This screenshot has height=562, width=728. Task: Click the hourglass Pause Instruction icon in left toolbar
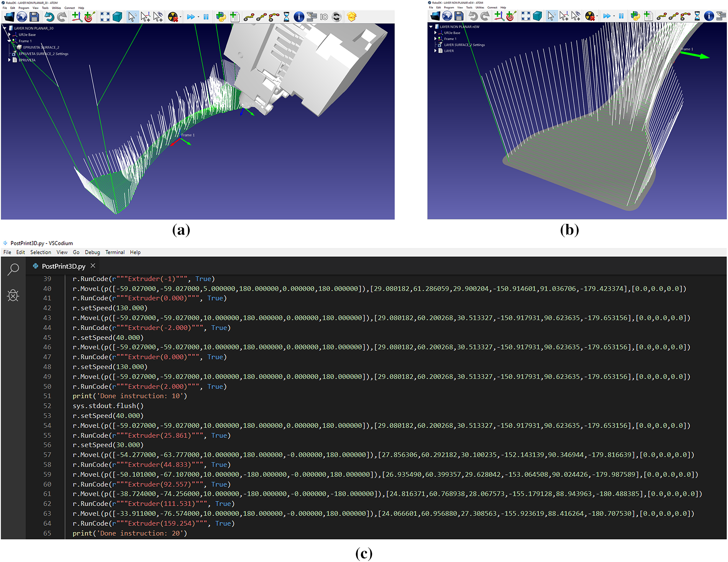click(286, 17)
